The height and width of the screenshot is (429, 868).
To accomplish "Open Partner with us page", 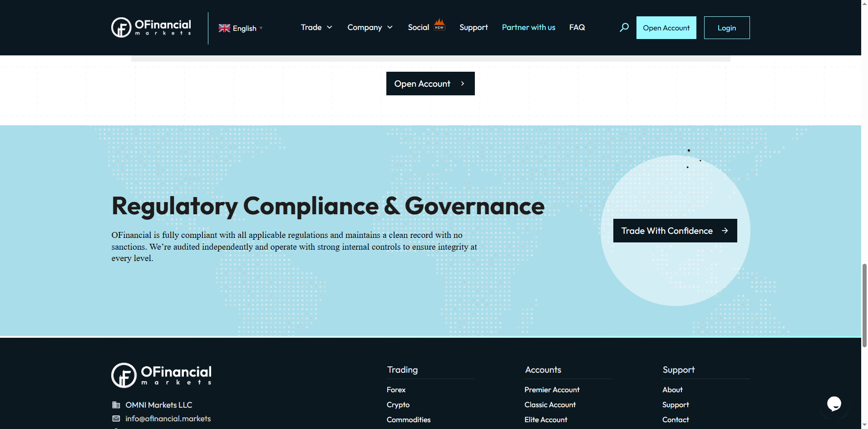I will (x=528, y=27).
